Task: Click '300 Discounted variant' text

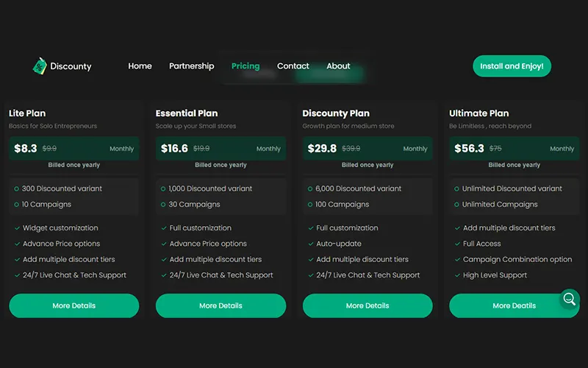Action: click(62, 188)
